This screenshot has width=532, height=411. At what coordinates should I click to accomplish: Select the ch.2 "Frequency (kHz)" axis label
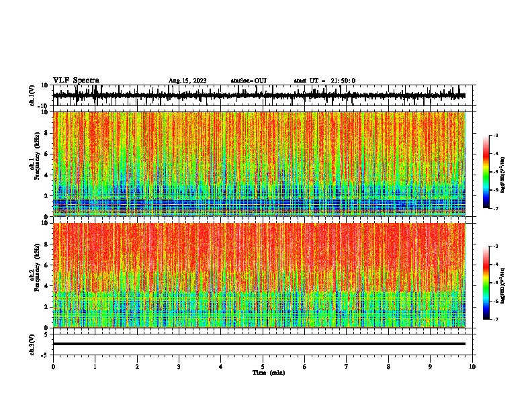tap(37, 267)
